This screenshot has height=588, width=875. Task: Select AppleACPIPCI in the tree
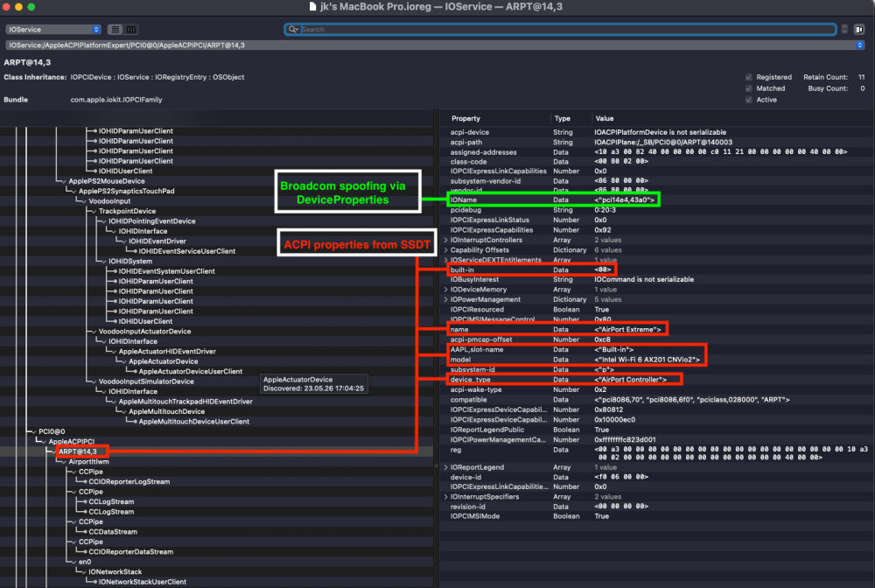coord(72,442)
